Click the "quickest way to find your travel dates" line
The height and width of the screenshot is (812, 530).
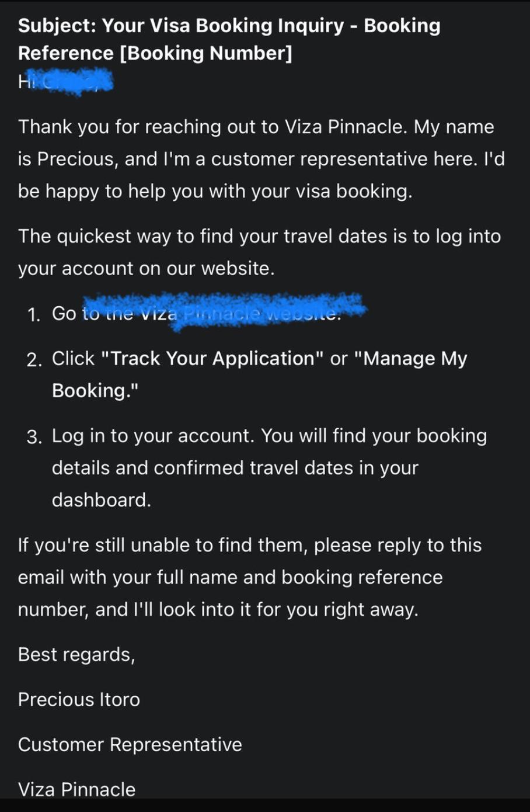[x=259, y=252]
